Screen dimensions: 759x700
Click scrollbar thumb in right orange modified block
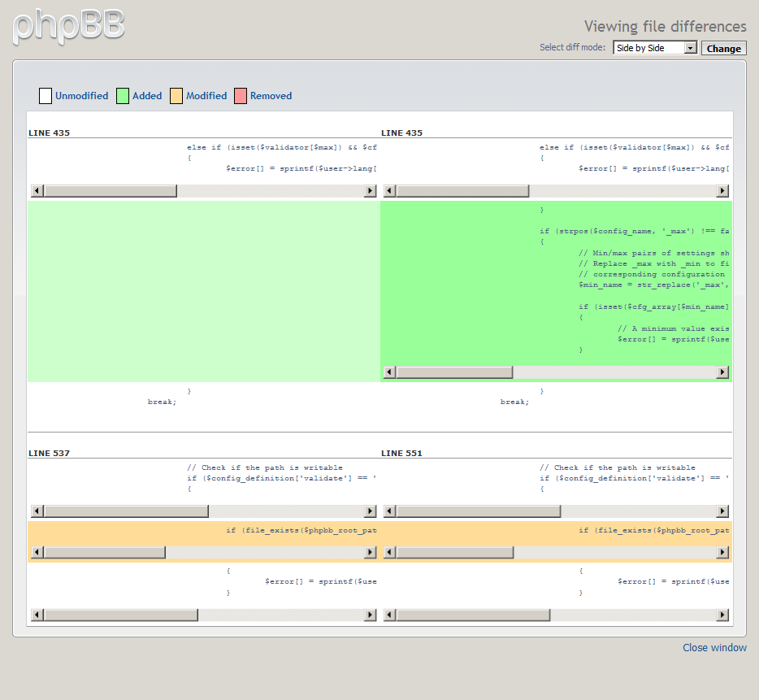click(454, 553)
